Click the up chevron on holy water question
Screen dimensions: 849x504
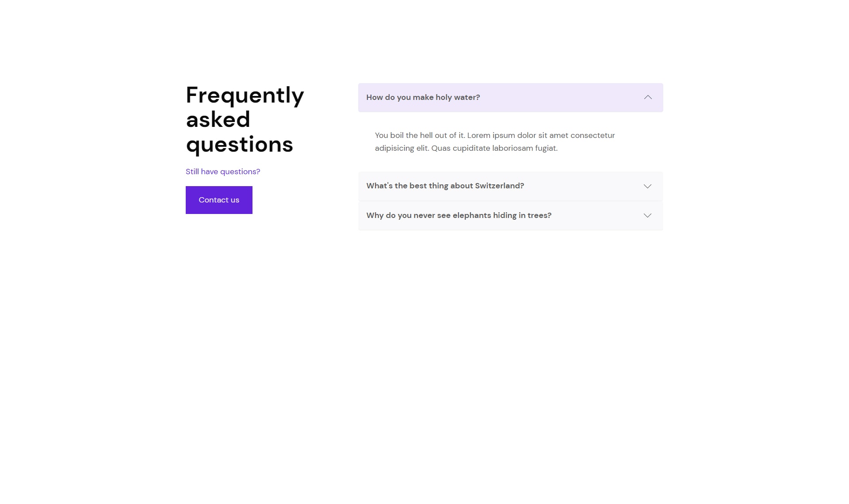tap(648, 97)
